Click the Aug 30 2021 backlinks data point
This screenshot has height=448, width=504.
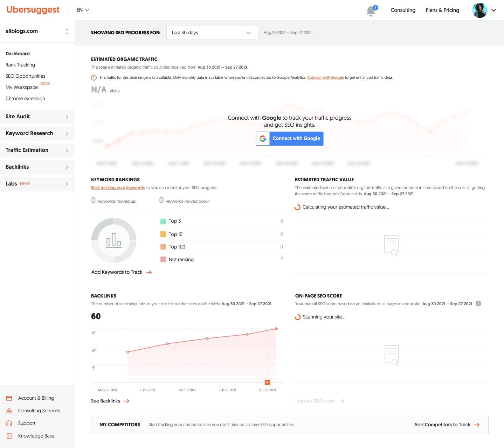pyautogui.click(x=127, y=352)
